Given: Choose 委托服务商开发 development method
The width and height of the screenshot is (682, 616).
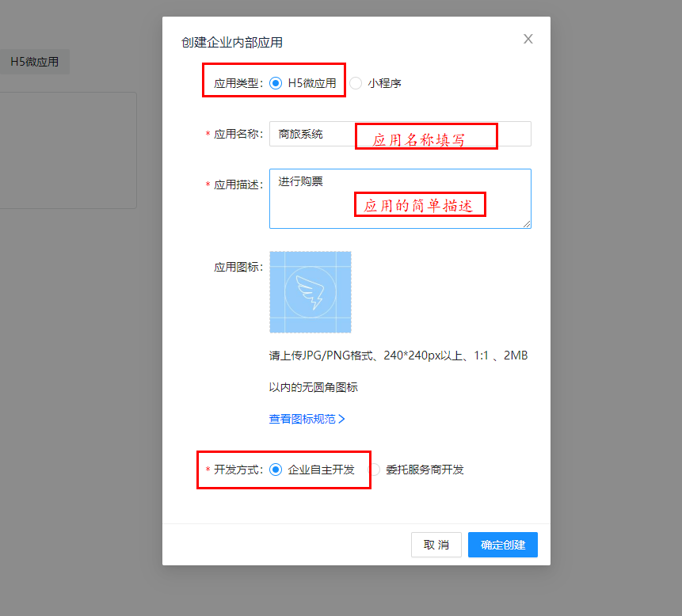Looking at the screenshot, I should click(374, 470).
